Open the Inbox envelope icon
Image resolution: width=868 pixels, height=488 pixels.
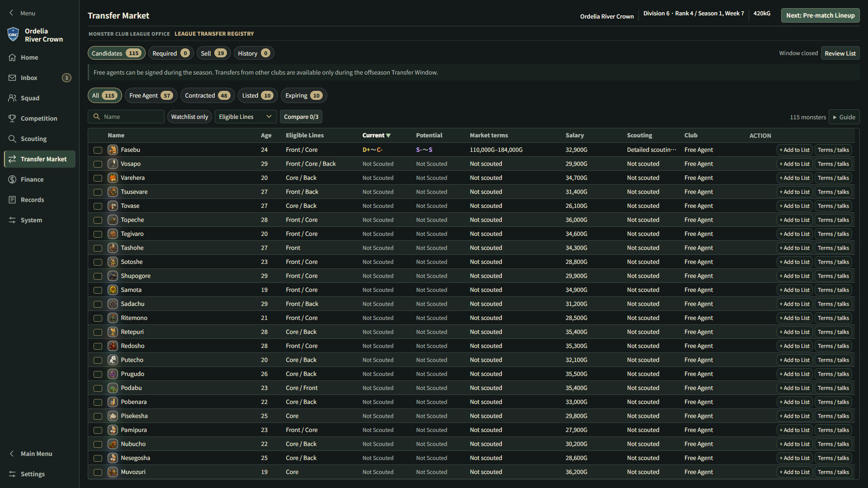[x=12, y=78]
